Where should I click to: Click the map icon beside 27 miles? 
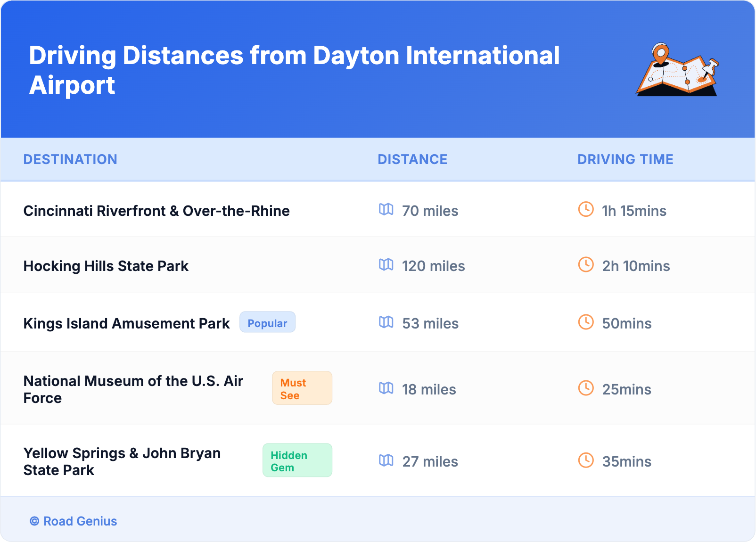click(x=386, y=460)
